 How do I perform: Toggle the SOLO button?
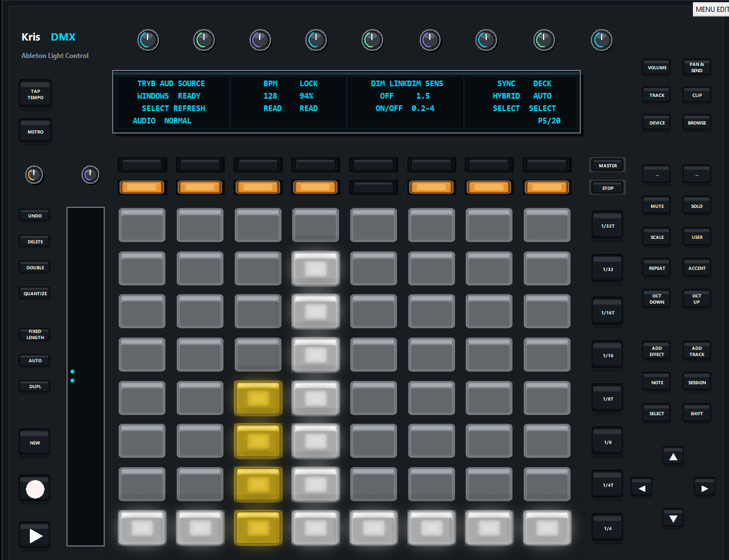pos(697,206)
